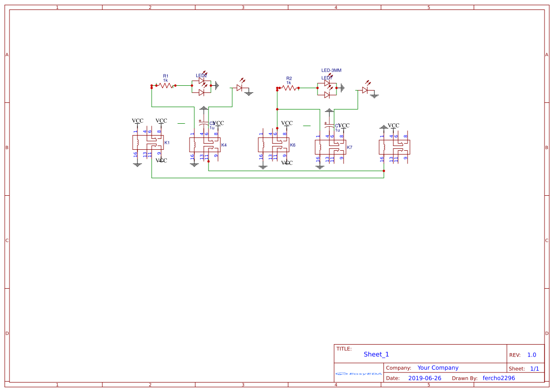Select the LED-3MM dual diode symbol
This screenshot has height=392, width=554.
click(x=327, y=89)
